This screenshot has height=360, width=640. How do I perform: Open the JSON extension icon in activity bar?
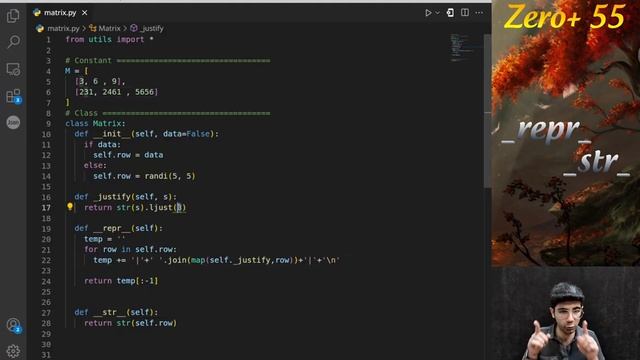[13, 122]
